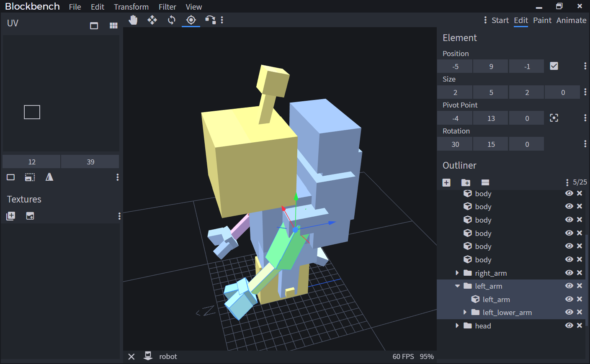Select the Vertex Snap tool
Viewport: 590px width, 364px height.
210,20
